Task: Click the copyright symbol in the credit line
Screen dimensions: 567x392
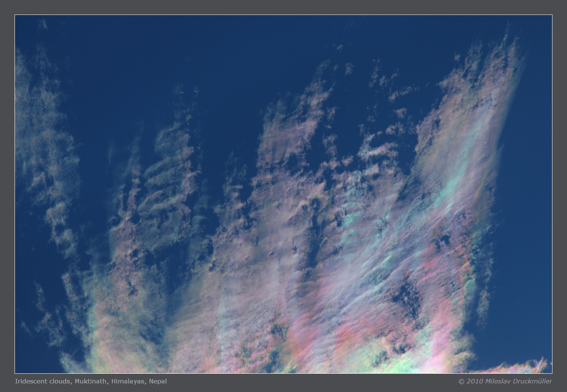Action: [x=461, y=381]
